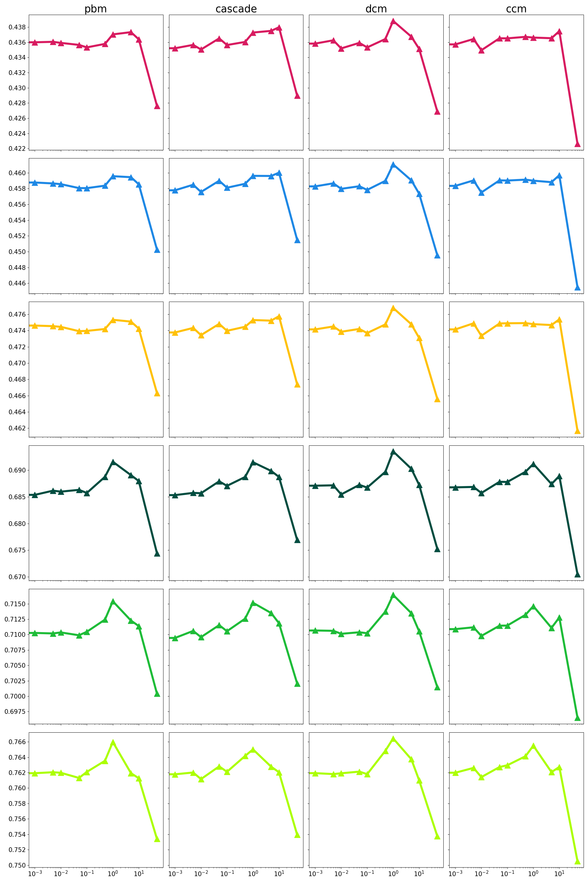Screen dimensions: 588x882
Task: Click the 'dcm' column title
Action: [376, 9]
